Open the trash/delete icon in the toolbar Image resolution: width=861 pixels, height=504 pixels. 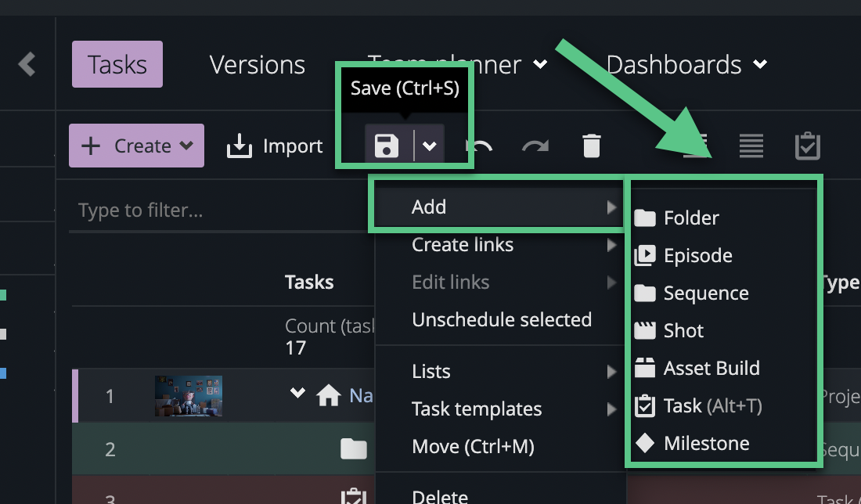[x=591, y=145]
